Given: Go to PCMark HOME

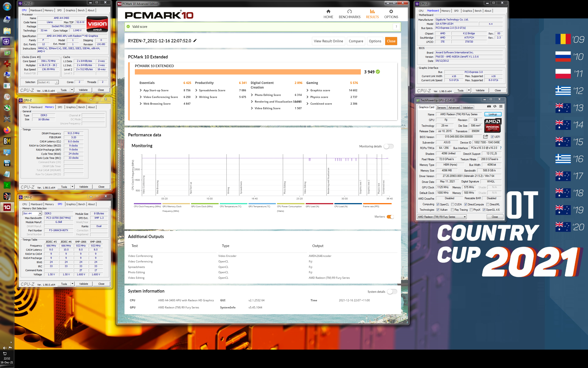Looking at the screenshot, I should click(x=328, y=14).
